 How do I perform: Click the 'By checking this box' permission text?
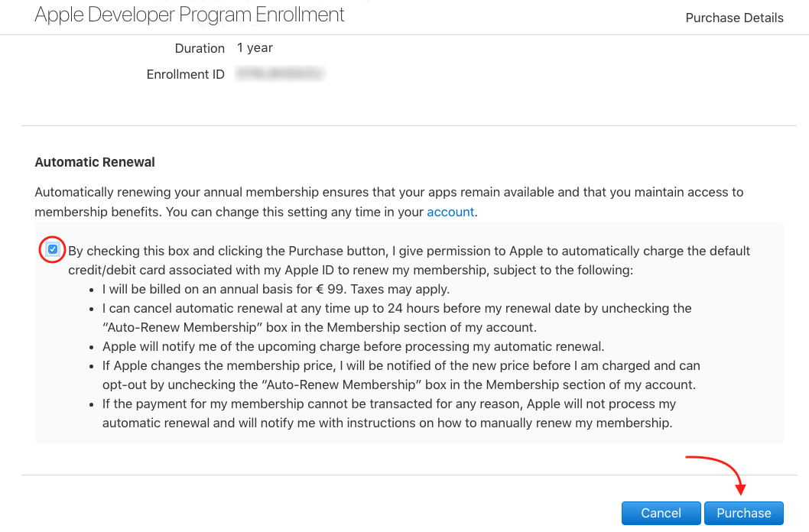pyautogui.click(x=409, y=261)
